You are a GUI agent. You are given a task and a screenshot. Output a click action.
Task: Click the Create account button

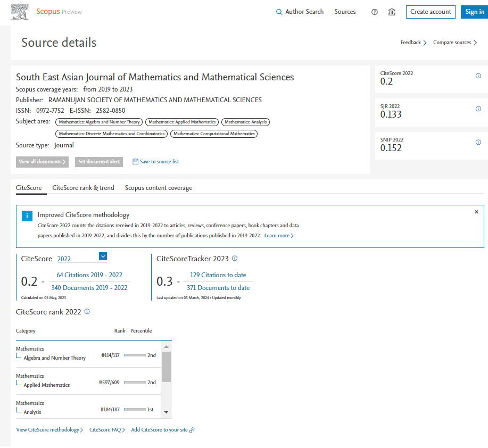(431, 12)
